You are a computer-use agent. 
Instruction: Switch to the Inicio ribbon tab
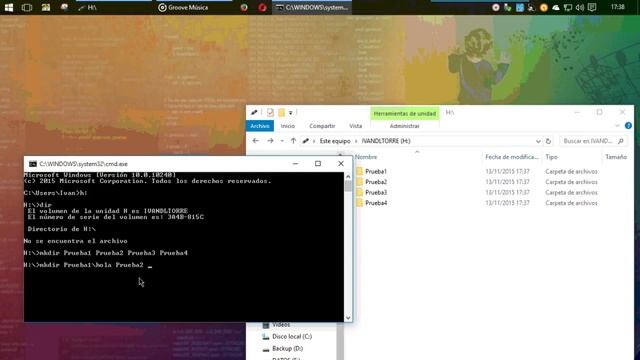point(288,126)
